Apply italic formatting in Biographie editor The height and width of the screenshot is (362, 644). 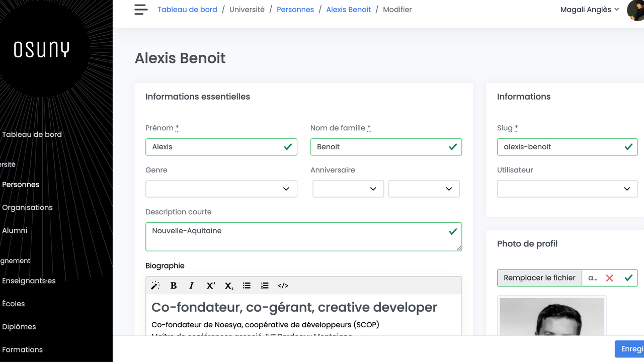click(191, 286)
